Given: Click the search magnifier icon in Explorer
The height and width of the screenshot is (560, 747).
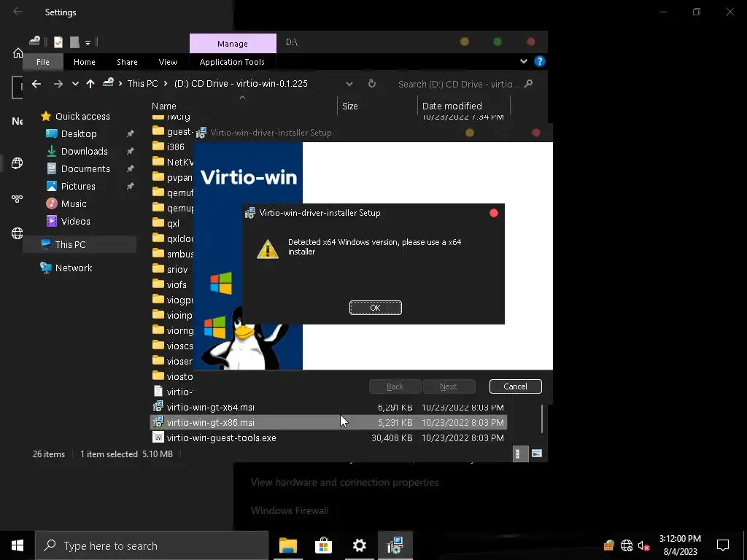Looking at the screenshot, I should coord(528,84).
